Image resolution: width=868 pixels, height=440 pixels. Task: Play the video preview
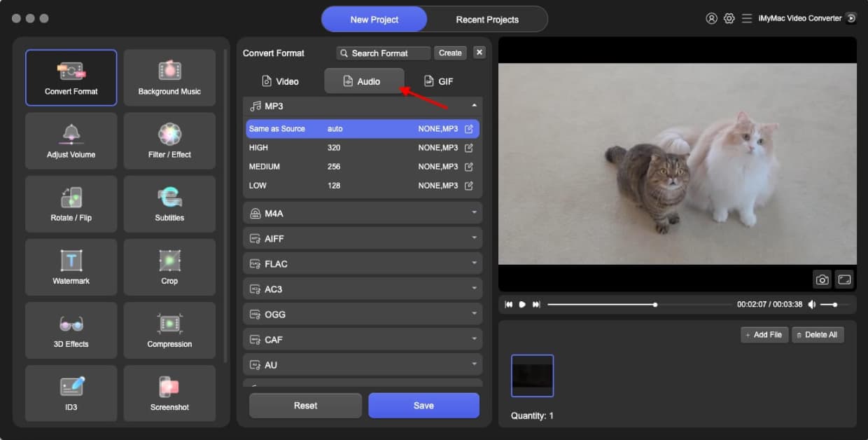coord(522,305)
